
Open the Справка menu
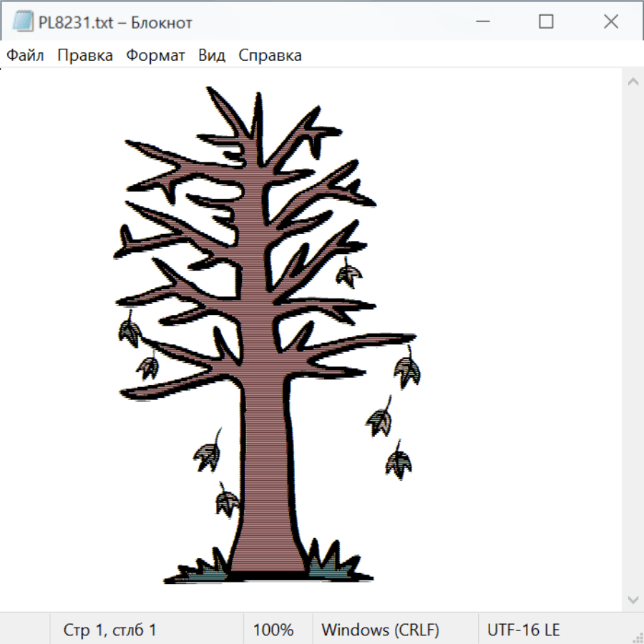pyautogui.click(x=270, y=56)
